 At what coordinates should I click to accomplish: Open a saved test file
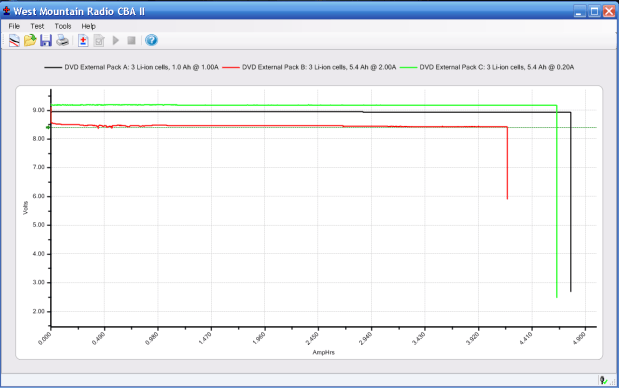pyautogui.click(x=30, y=40)
